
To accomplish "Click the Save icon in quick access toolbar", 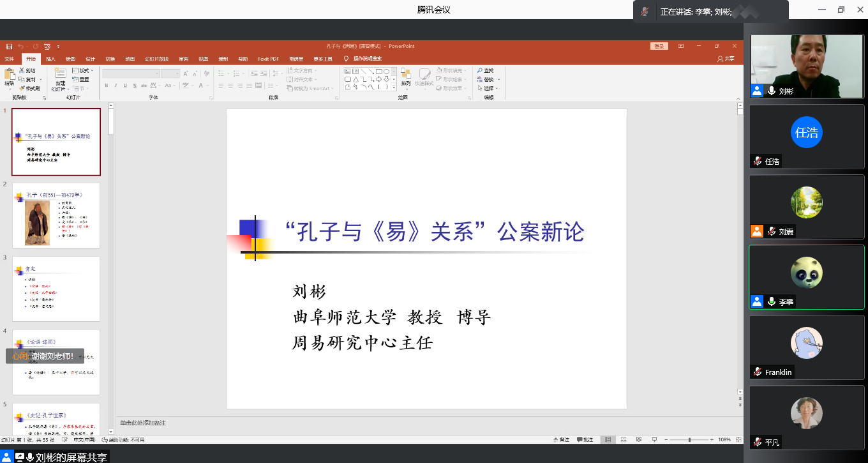I will (9, 46).
